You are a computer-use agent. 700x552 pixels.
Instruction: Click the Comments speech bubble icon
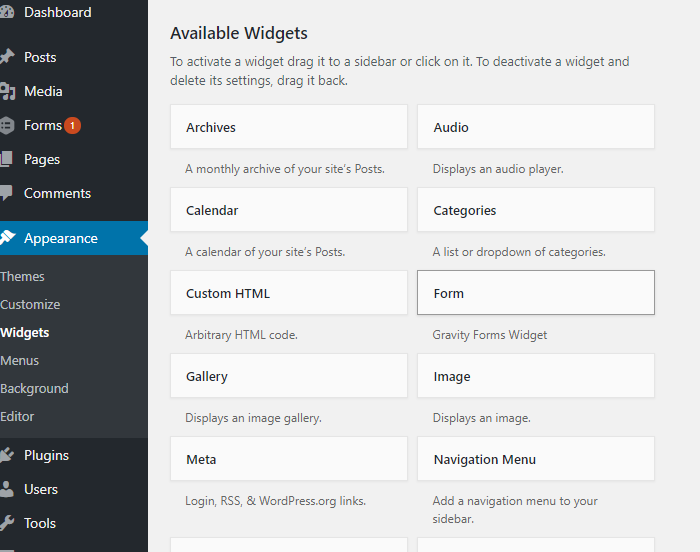[x=7, y=194]
